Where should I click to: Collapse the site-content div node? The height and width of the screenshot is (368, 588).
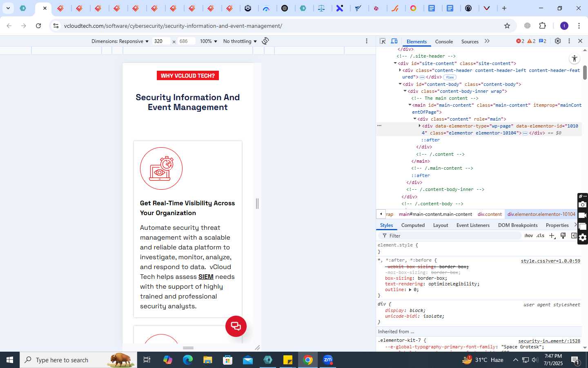(x=395, y=63)
